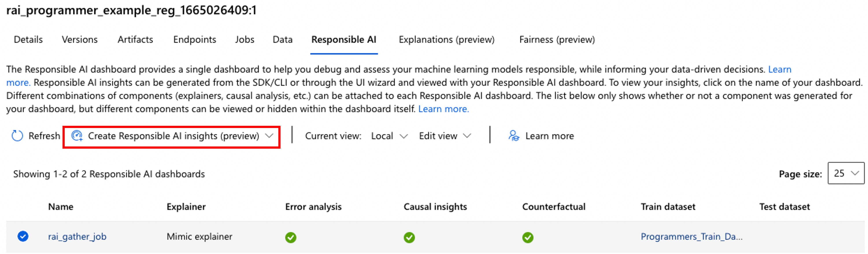Click the Explainer column header
The image size is (868, 254).
pos(186,206)
